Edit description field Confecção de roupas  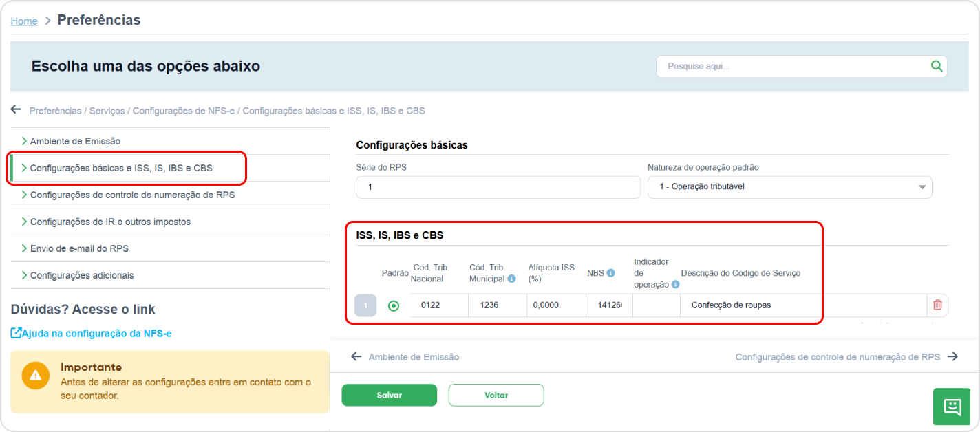tap(802, 305)
